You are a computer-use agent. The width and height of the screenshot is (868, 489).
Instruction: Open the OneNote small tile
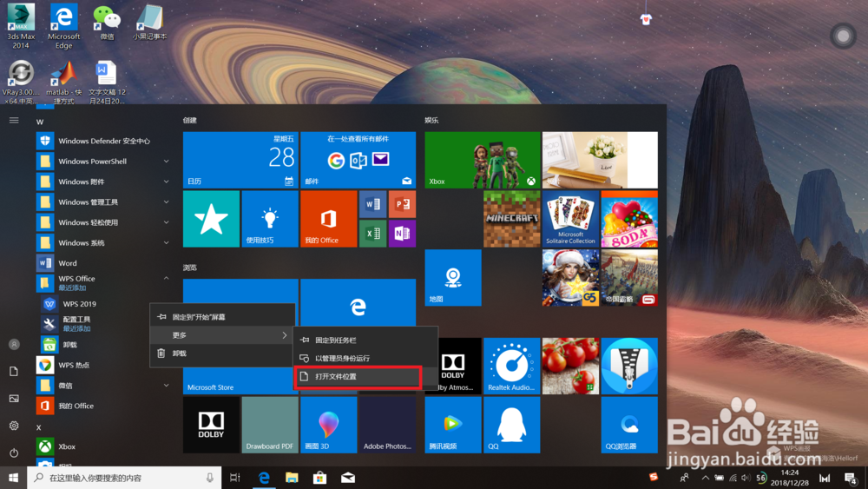click(402, 234)
